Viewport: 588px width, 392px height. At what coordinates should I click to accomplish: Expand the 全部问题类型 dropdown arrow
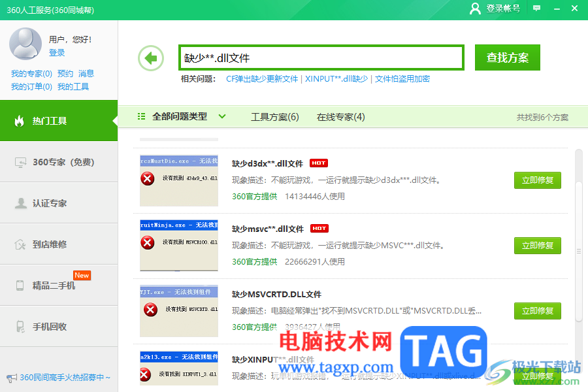[x=222, y=116]
